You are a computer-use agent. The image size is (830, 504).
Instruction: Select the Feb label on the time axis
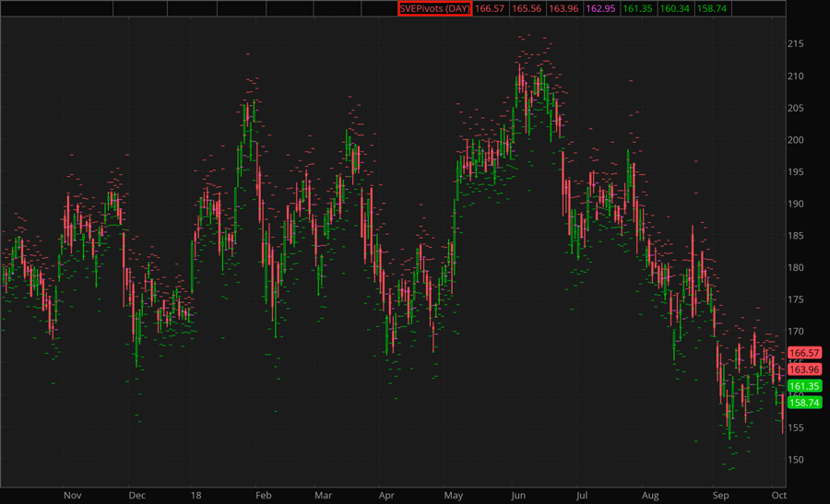pos(263,495)
